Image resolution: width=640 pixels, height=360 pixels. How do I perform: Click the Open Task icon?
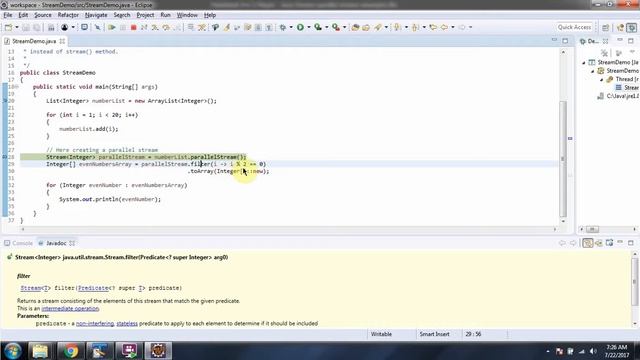[x=366, y=27]
